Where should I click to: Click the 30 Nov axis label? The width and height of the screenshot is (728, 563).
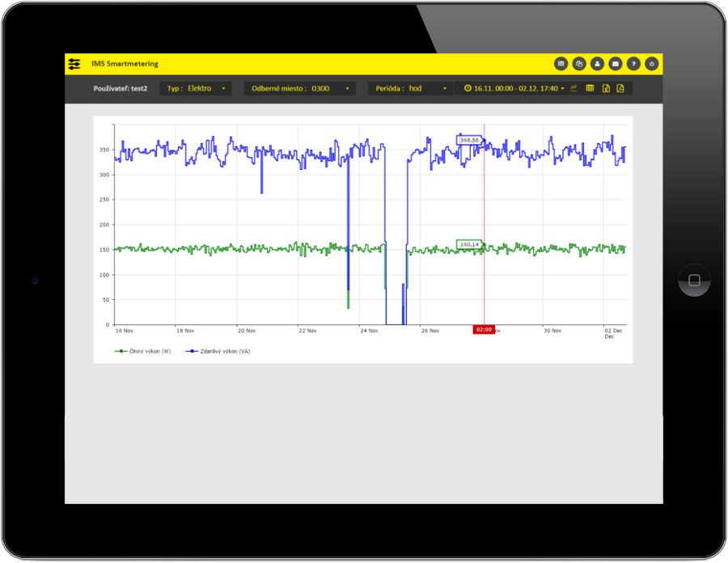(x=552, y=331)
